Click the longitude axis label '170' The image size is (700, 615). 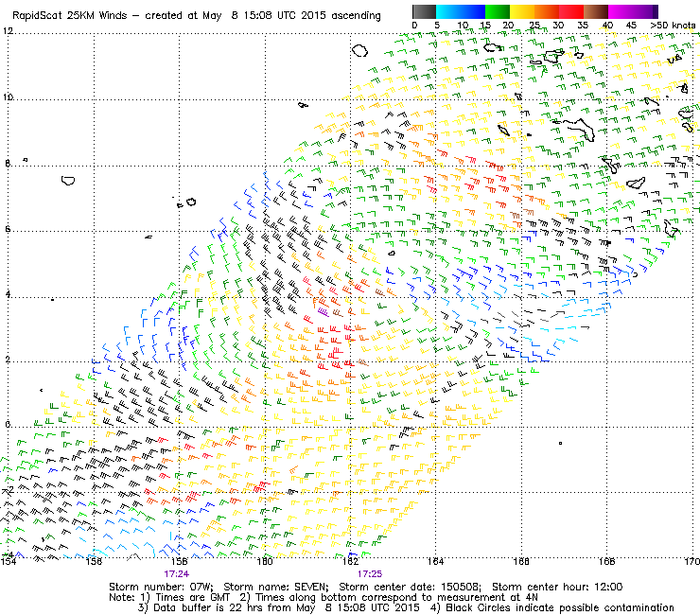click(x=692, y=561)
